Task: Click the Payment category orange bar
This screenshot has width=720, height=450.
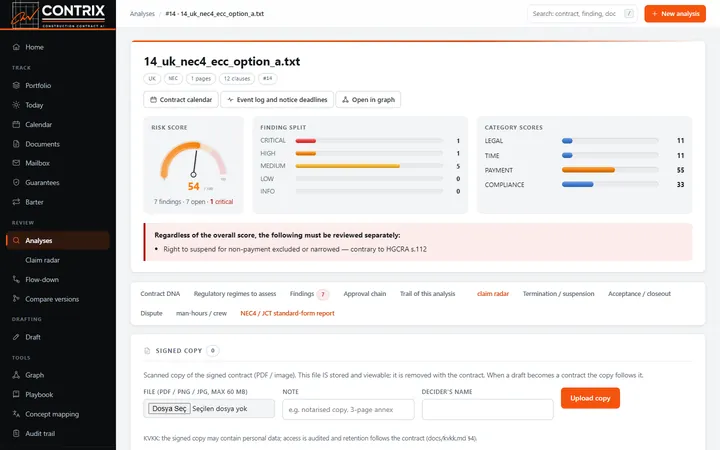Action: tap(588, 170)
